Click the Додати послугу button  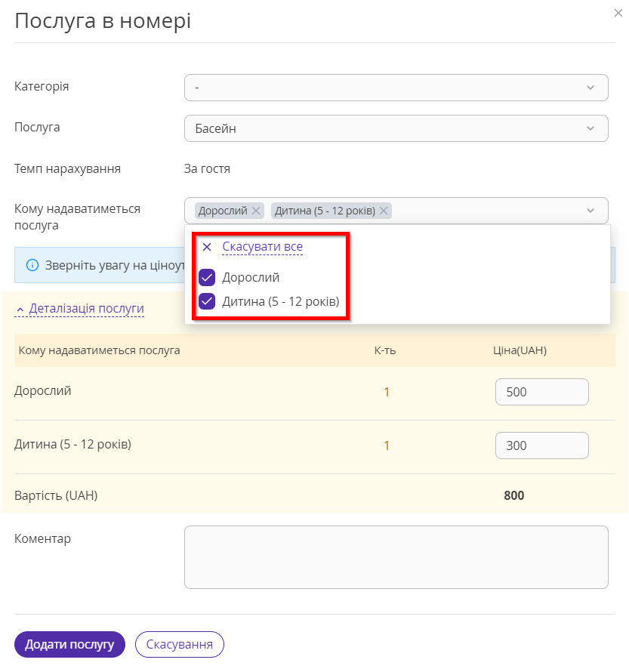tap(69, 644)
